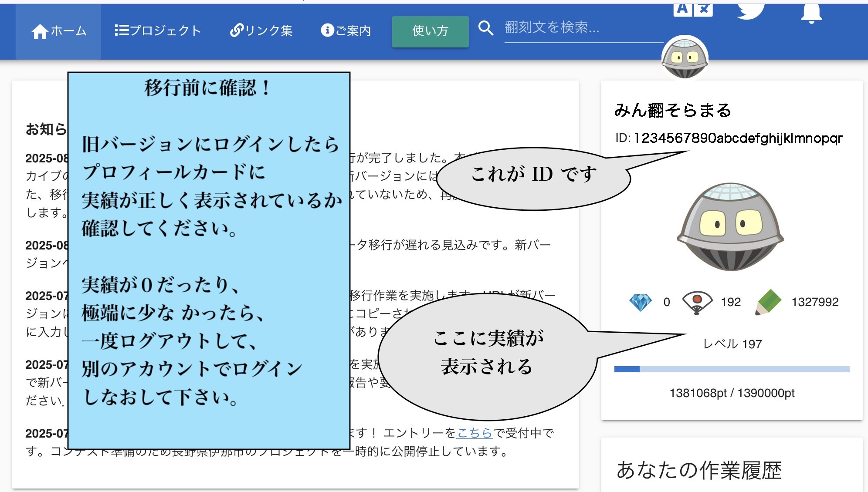Click the magnifying glass search icon
Viewport: 868px width, 492px height.
click(x=485, y=28)
